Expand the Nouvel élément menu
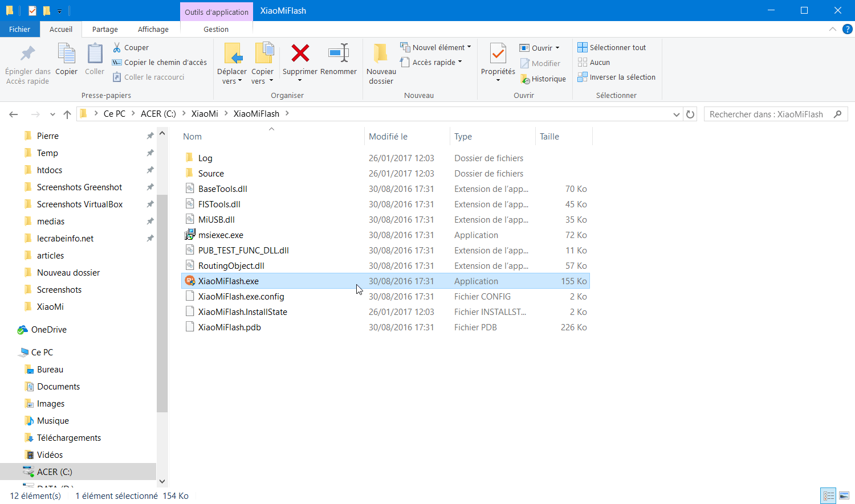This screenshot has width=855, height=504. click(435, 47)
